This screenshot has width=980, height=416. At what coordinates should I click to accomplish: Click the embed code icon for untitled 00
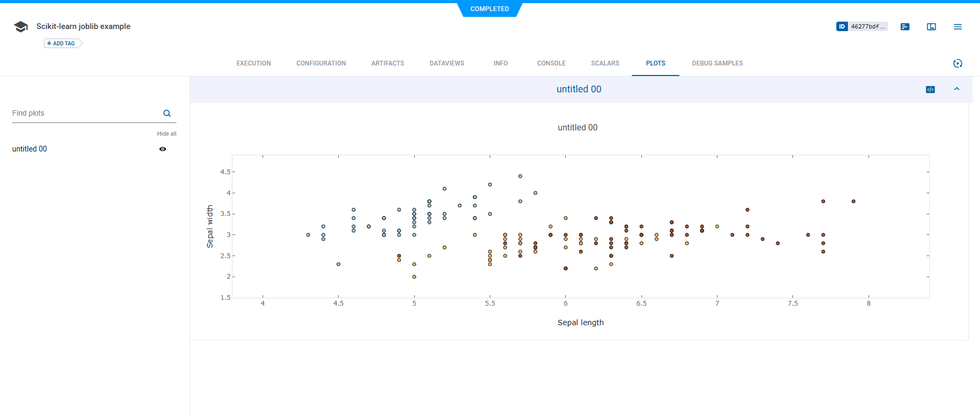(x=930, y=90)
